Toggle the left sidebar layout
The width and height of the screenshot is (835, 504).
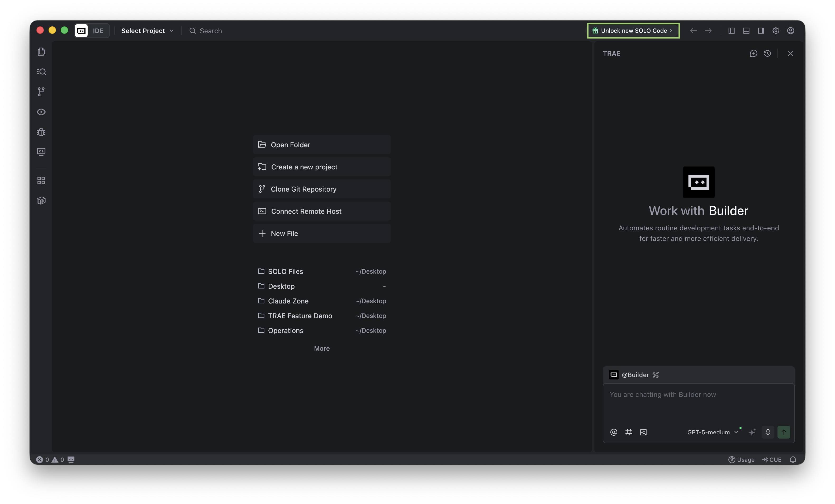coord(732,31)
